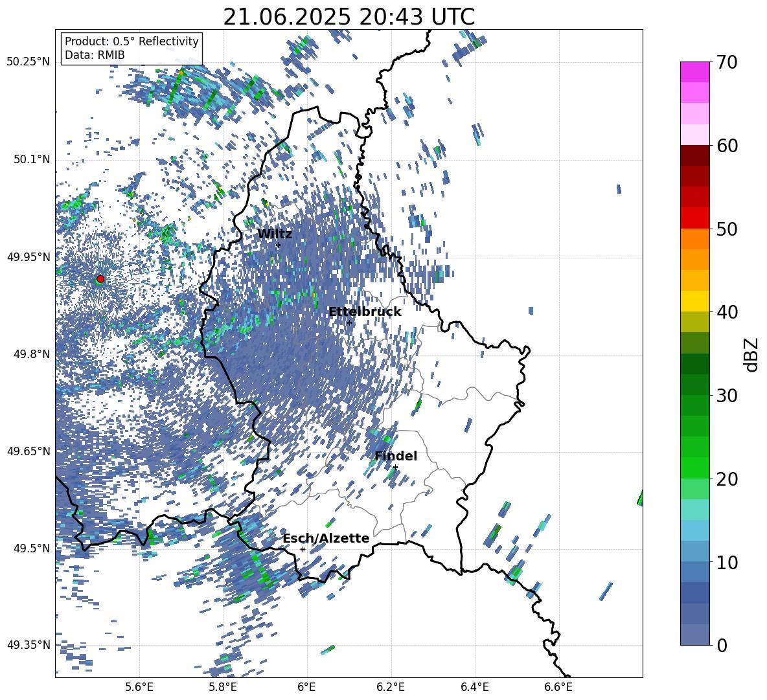The height and width of the screenshot is (700, 767).
Task: Click the 6.4°E longitude tick label
Action: point(474,687)
